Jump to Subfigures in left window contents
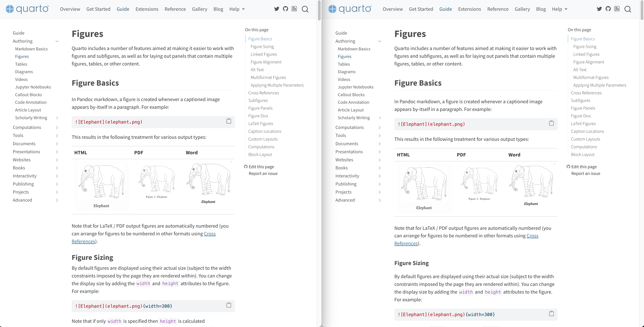The height and width of the screenshot is (327, 644). [x=258, y=100]
